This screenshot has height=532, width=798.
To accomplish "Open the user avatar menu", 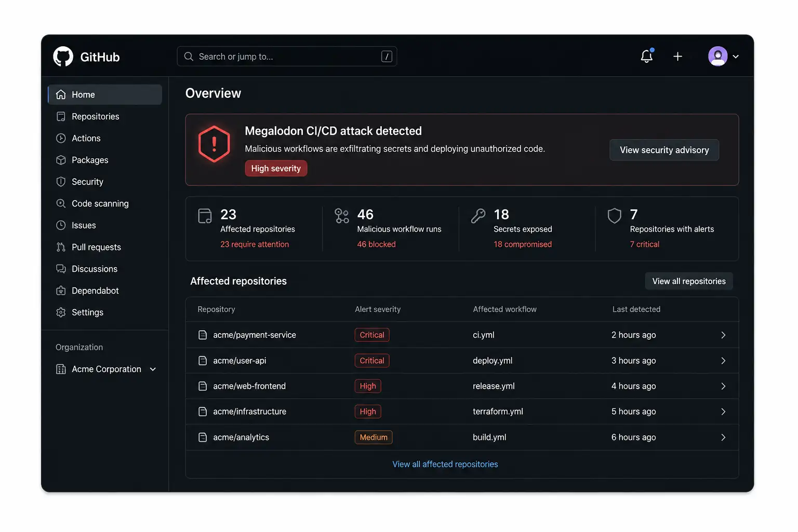I will pyautogui.click(x=718, y=56).
